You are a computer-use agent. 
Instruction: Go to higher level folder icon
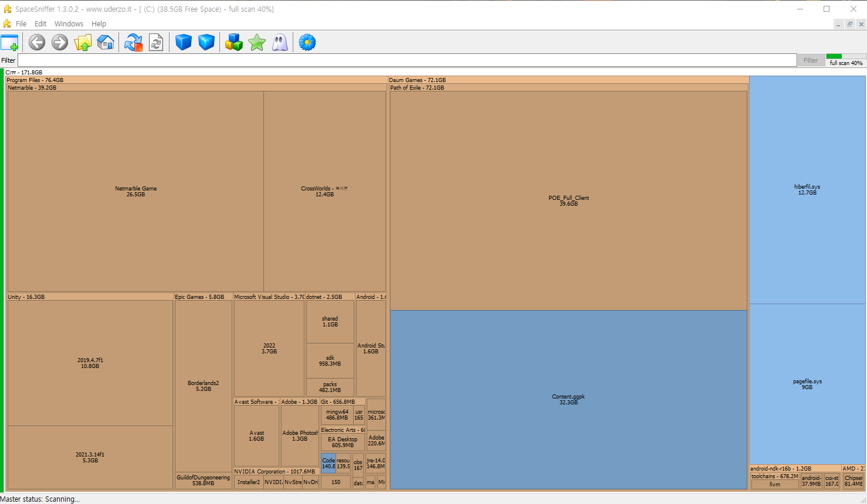click(x=83, y=42)
